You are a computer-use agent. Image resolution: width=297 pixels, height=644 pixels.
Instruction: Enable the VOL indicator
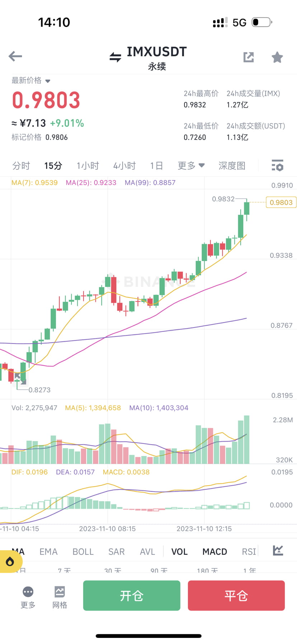[x=179, y=551]
